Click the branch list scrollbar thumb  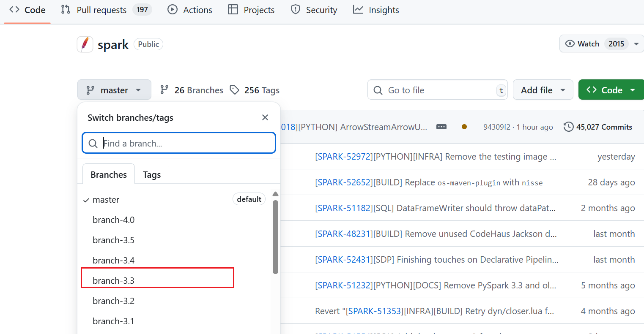click(x=275, y=237)
